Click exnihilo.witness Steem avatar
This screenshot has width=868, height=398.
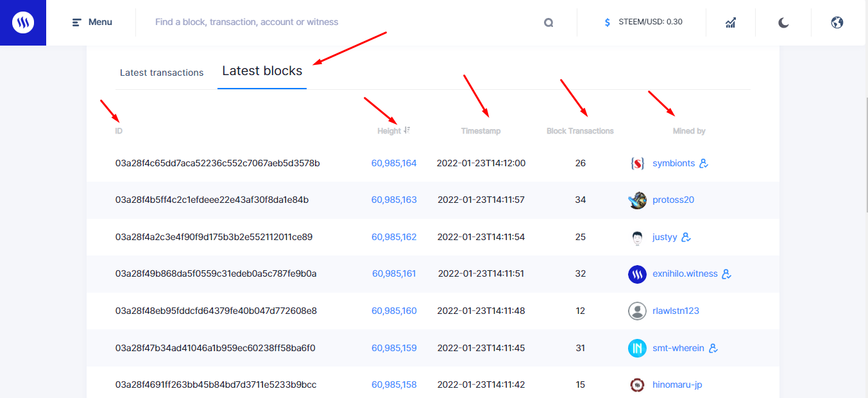[637, 274]
